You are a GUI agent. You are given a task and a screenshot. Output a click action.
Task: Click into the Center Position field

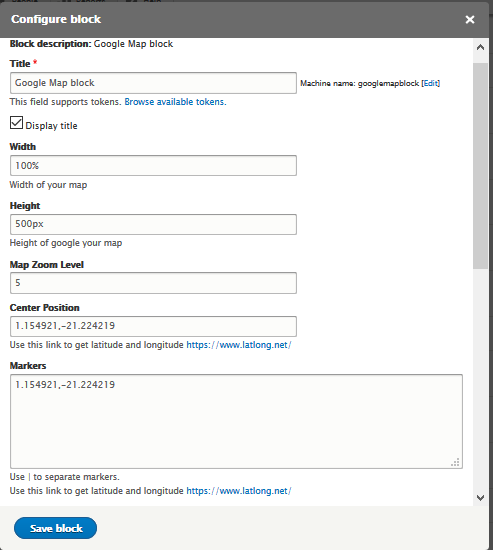pos(153,326)
